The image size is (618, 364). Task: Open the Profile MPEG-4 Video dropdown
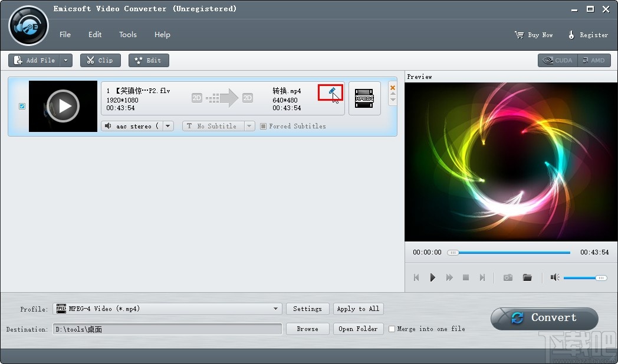pyautogui.click(x=167, y=309)
